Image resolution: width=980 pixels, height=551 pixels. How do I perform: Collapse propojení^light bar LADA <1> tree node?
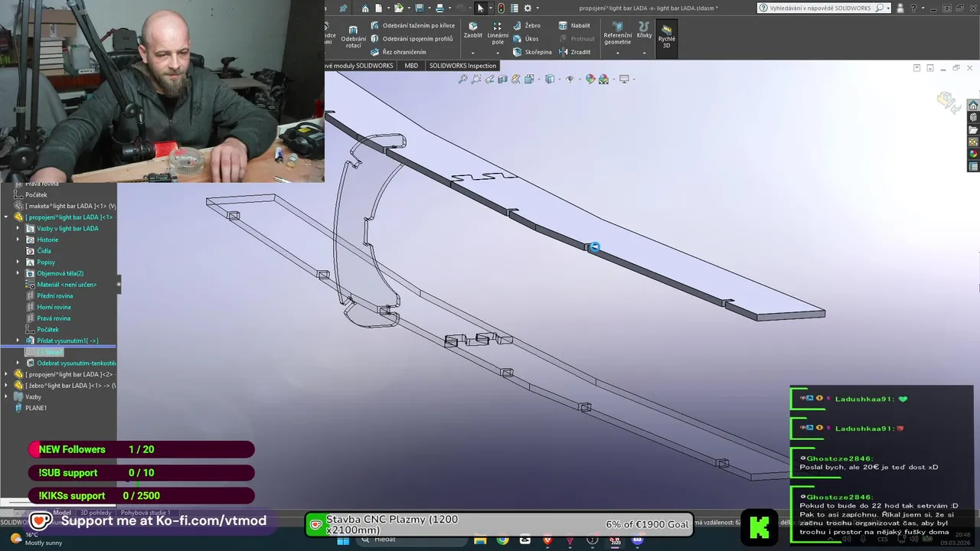point(6,217)
